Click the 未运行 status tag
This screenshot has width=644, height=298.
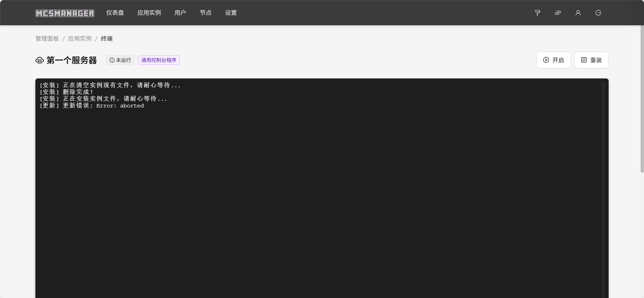pyautogui.click(x=120, y=60)
